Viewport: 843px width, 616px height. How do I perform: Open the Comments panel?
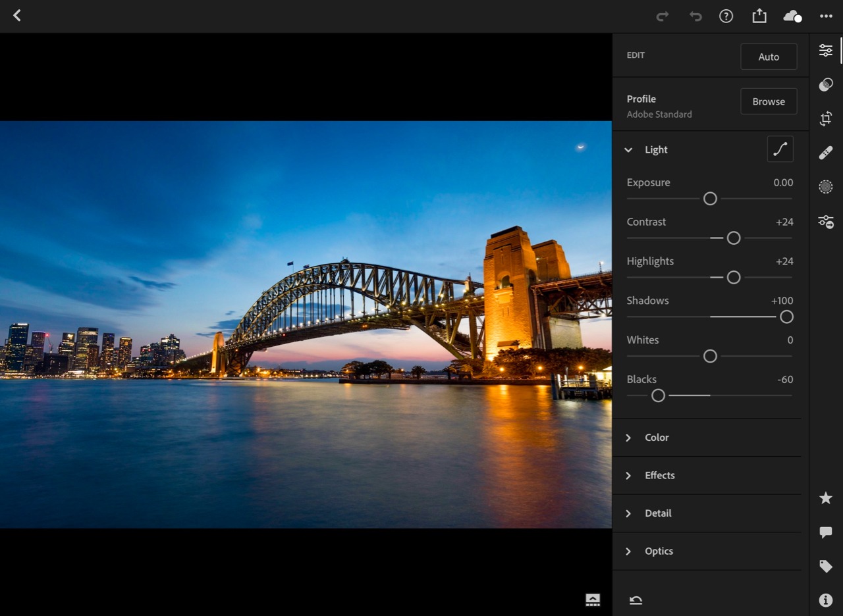(x=826, y=532)
